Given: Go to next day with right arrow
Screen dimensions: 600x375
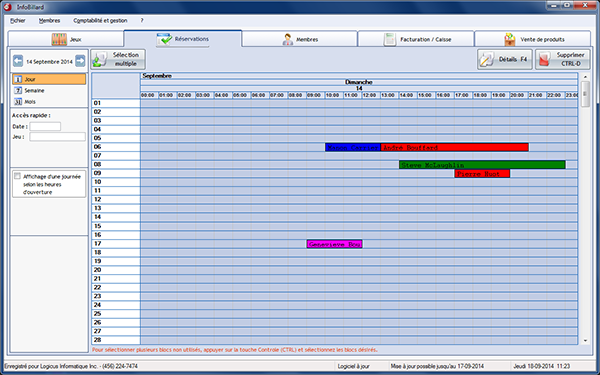Looking at the screenshot, I should [x=80, y=61].
